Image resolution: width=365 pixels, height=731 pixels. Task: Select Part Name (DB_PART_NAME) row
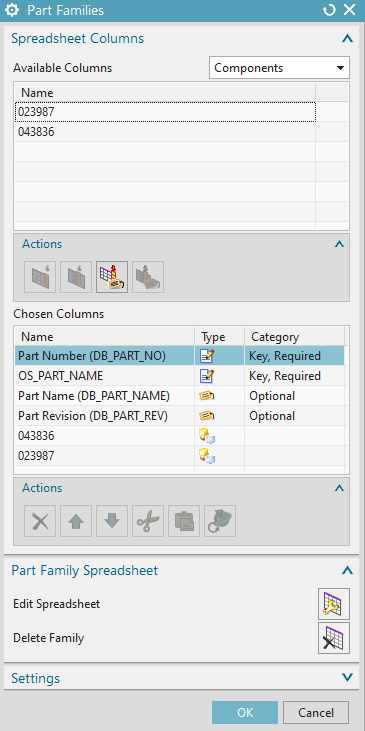point(179,396)
